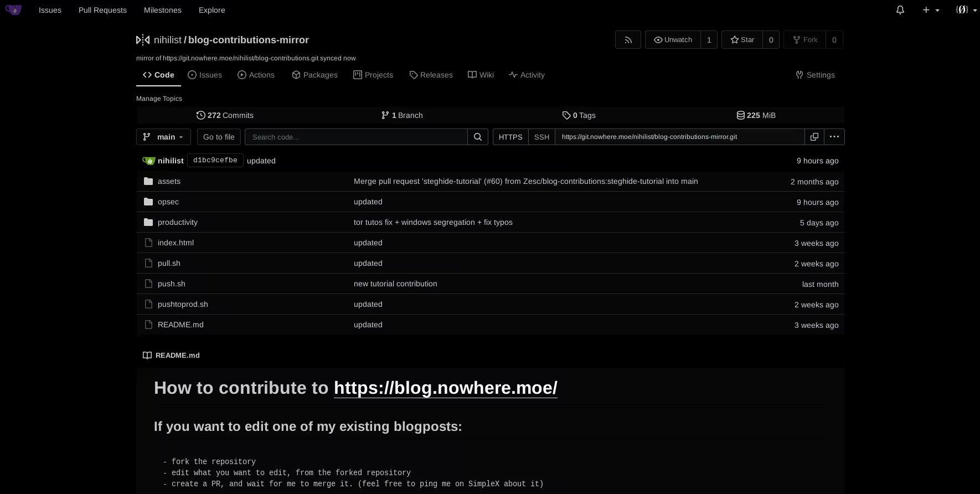This screenshot has width=980, height=494.
Task: Go to the Forgejo home logo
Action: 13,10
